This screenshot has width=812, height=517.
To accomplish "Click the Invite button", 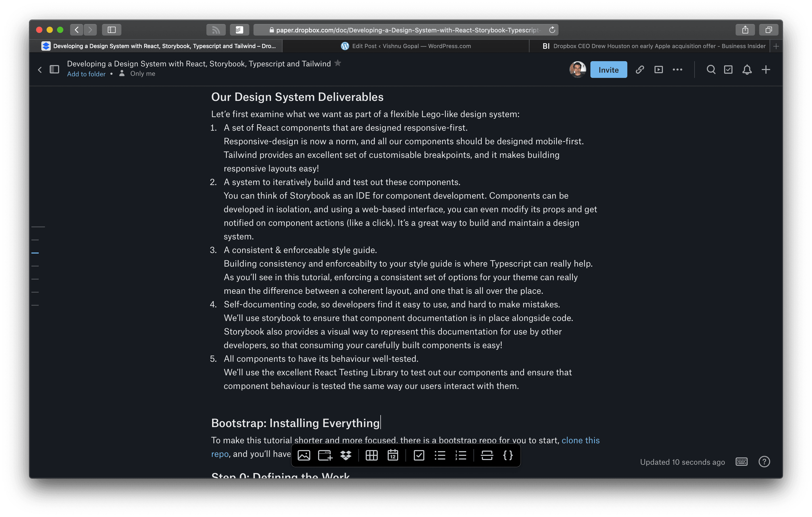I will pos(608,70).
